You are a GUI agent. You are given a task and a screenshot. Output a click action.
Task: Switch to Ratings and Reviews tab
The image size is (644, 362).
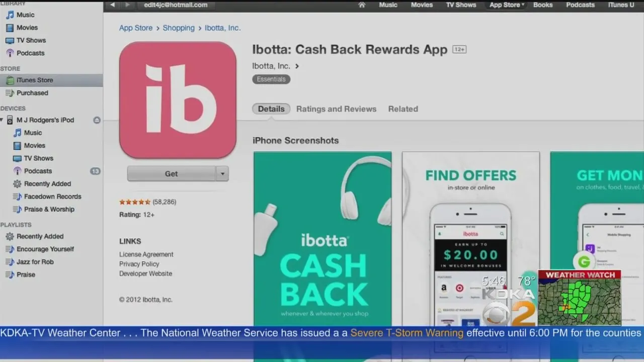coord(336,109)
